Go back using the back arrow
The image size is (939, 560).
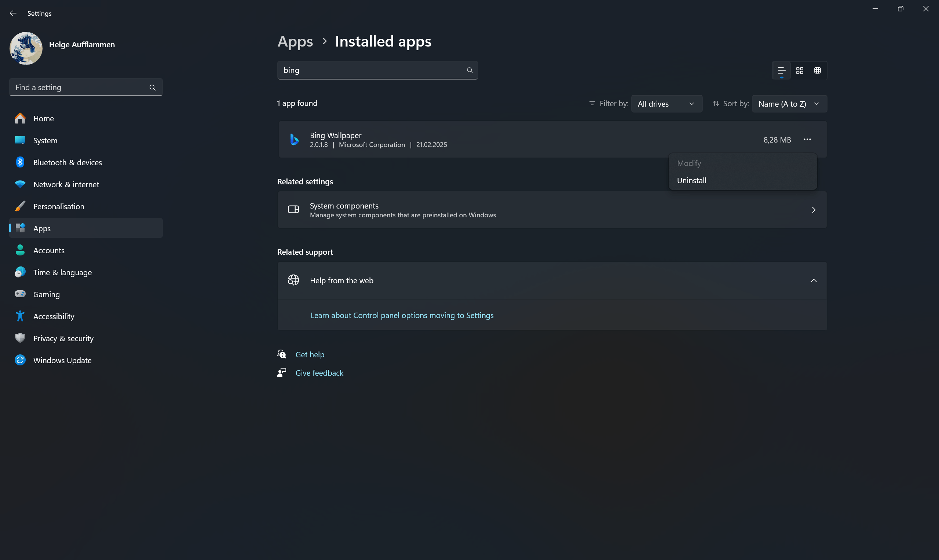click(x=13, y=13)
